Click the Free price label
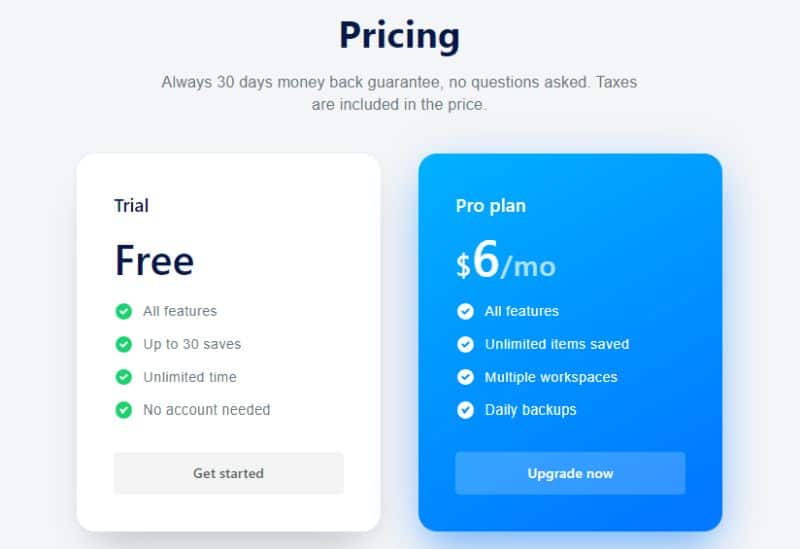Viewport: 800px width, 549px height. click(155, 261)
